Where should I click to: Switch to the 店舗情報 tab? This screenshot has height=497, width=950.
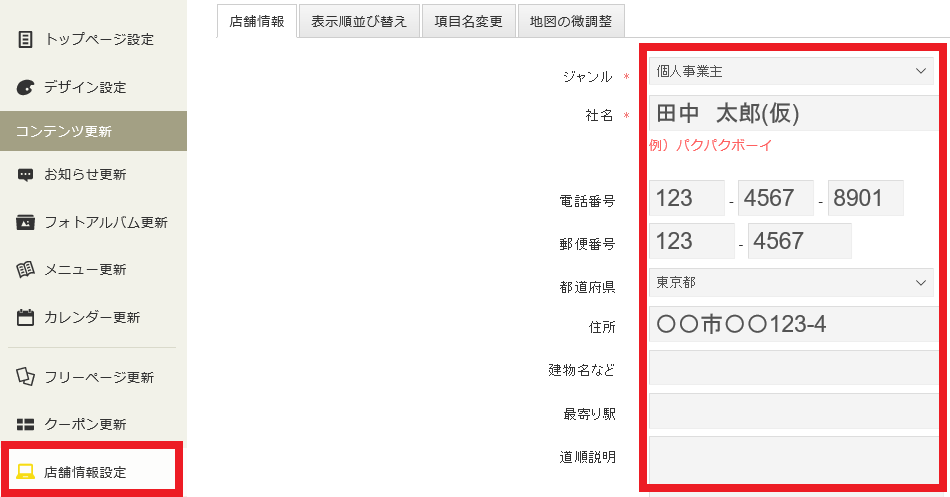pos(257,21)
